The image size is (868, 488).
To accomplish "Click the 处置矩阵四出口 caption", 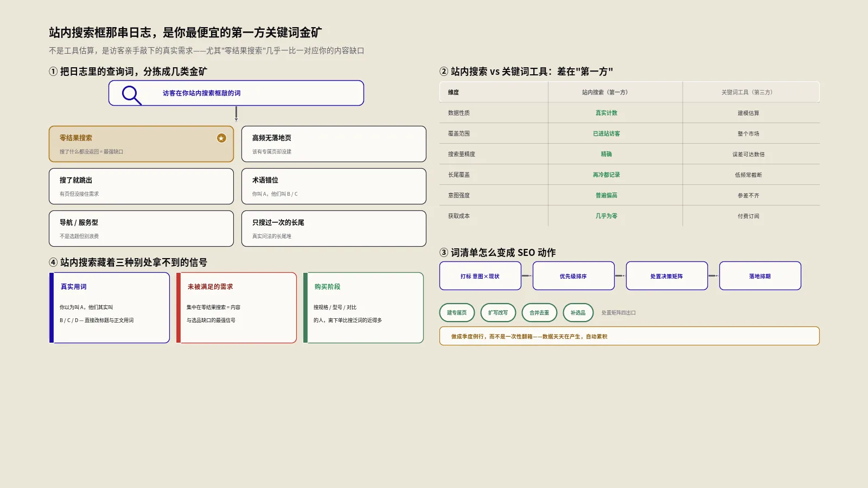I will [x=618, y=313].
